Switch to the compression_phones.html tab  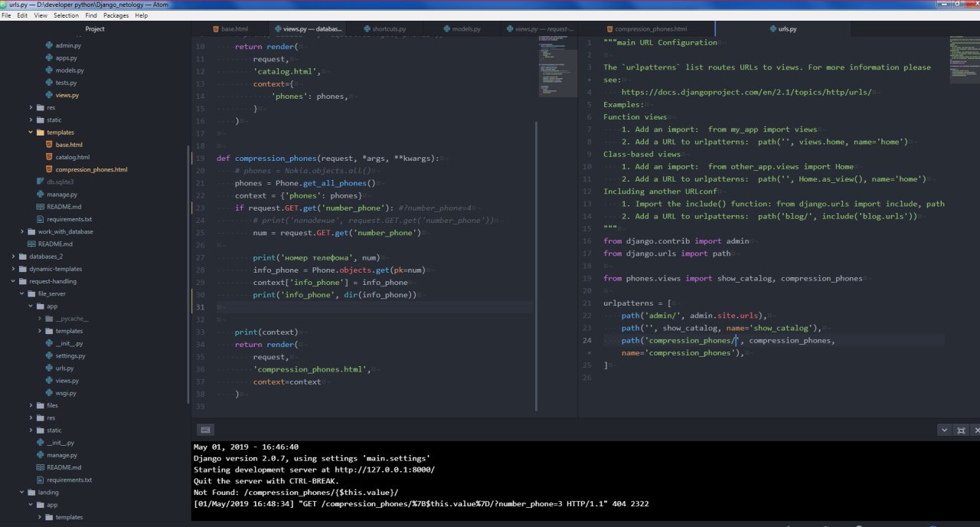click(x=646, y=29)
